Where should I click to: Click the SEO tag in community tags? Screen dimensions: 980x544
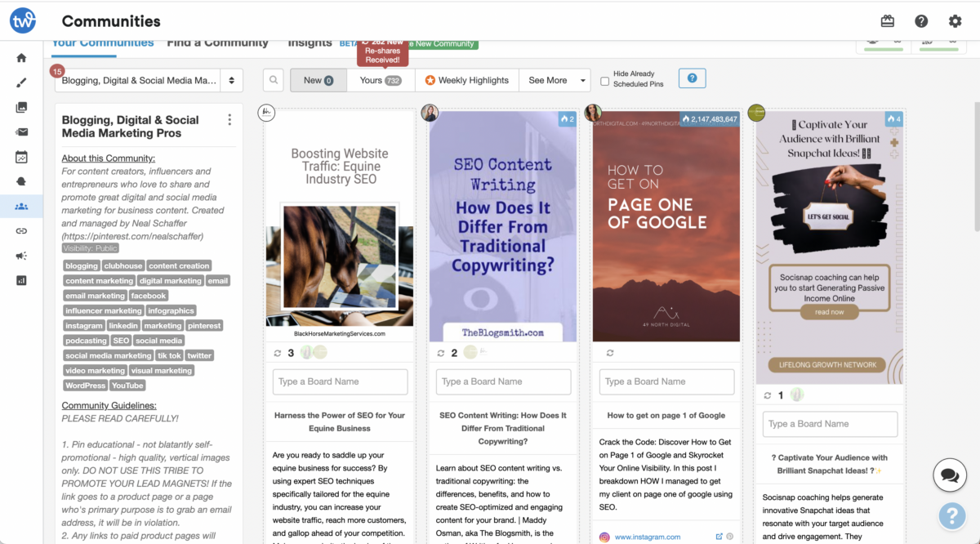coord(121,341)
